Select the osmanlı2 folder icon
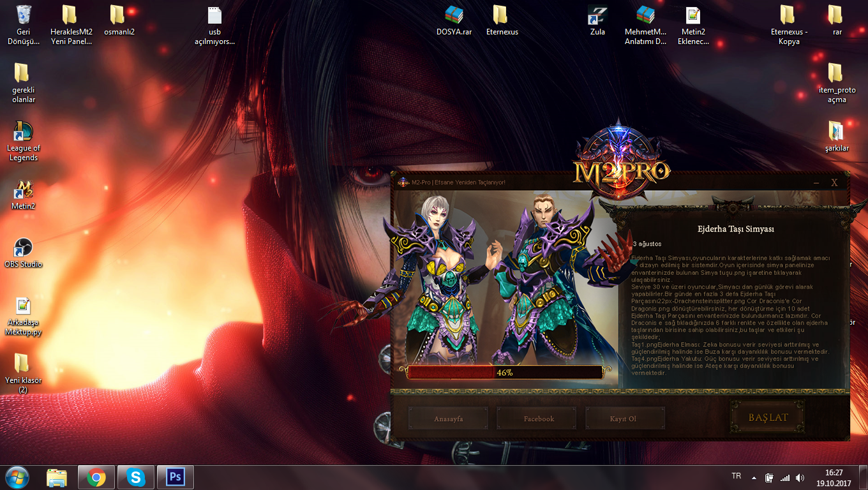Screen dimensions: 868x490 tap(119, 19)
